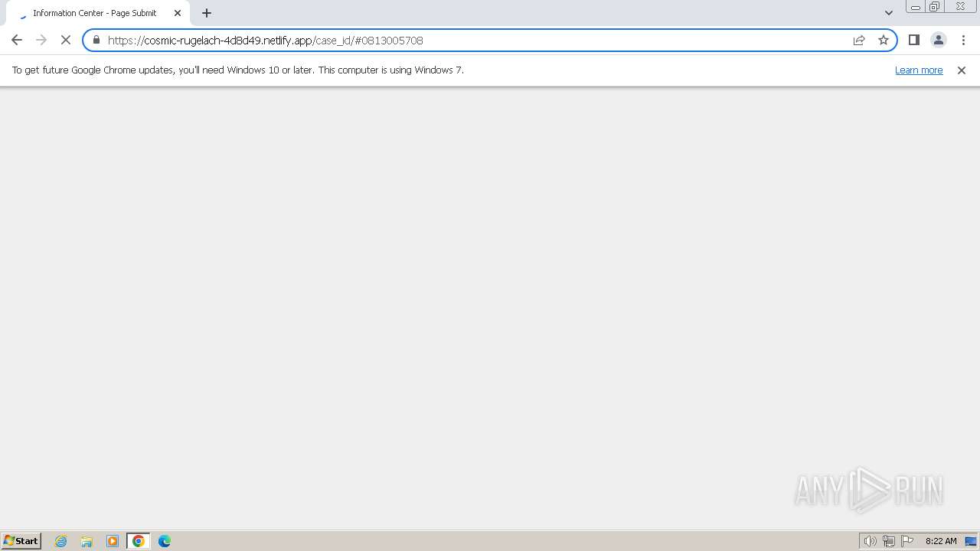Stop loading the page

tap(66, 40)
